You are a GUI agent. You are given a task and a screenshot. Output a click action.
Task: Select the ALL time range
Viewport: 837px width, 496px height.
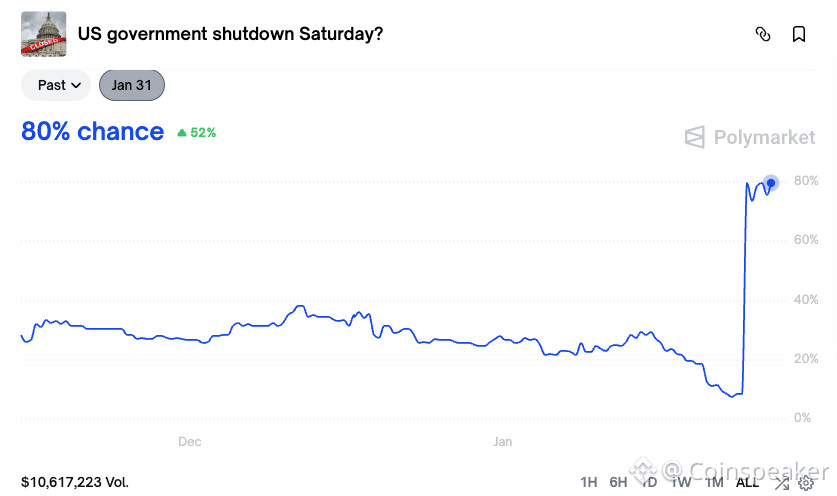[x=747, y=483]
